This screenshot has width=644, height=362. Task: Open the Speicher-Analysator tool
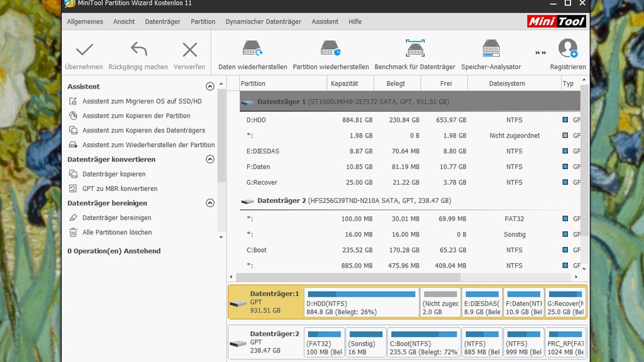tap(491, 53)
